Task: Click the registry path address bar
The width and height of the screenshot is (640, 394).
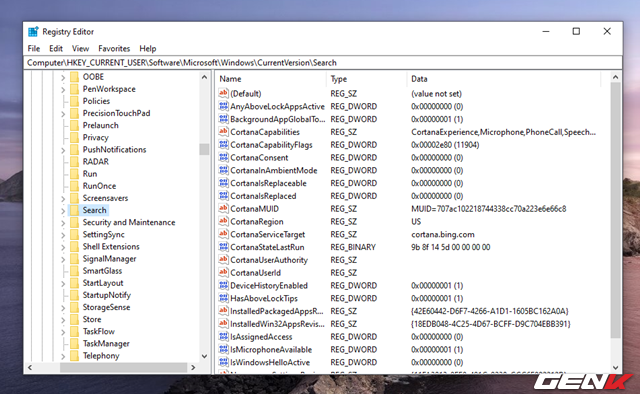Action: coord(323,62)
